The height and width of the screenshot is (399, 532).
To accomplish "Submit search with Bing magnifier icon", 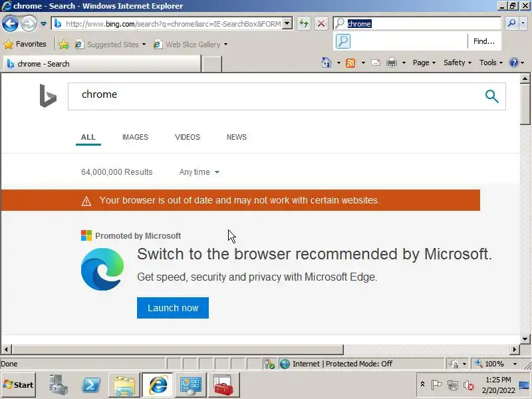I will tap(491, 96).
